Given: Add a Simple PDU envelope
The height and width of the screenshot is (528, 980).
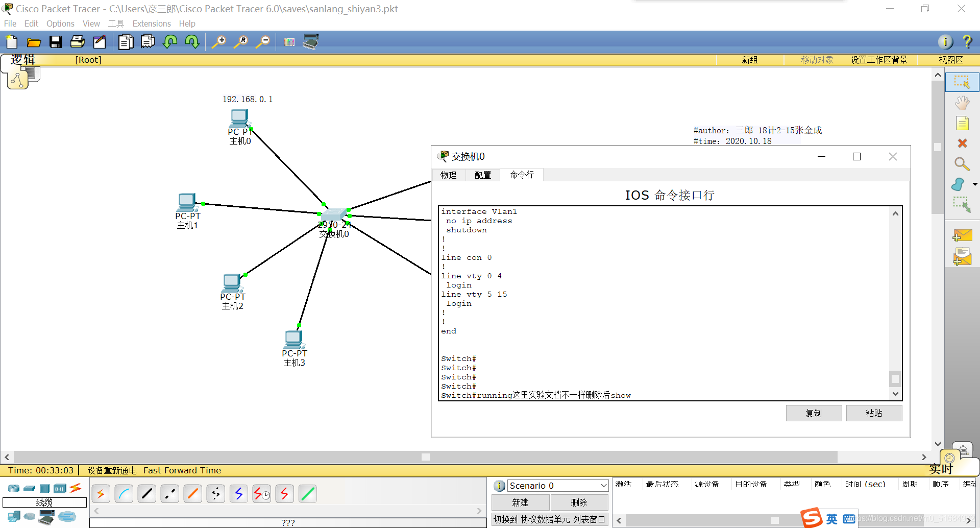Looking at the screenshot, I should pos(962,235).
